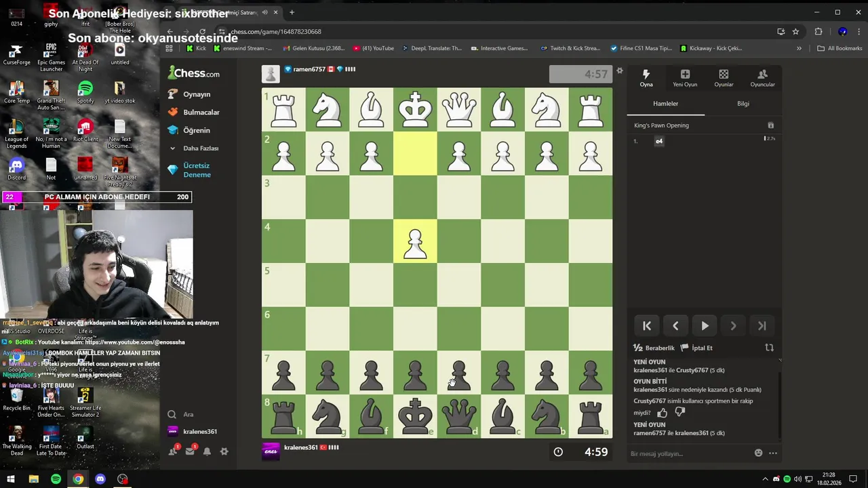
Task: Click the Windows Start button
Action: click(x=11, y=479)
